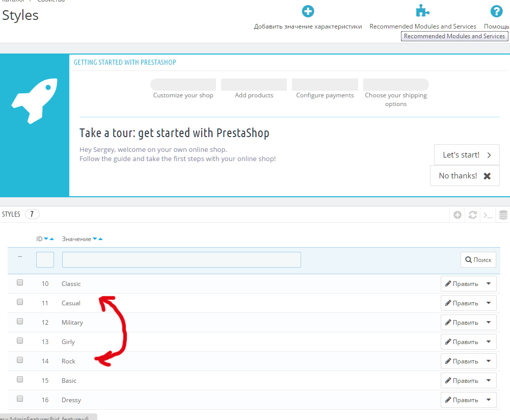Open Recommended Modules and Services puzzle icon
Image resolution: width=510 pixels, height=420 pixels.
click(422, 11)
